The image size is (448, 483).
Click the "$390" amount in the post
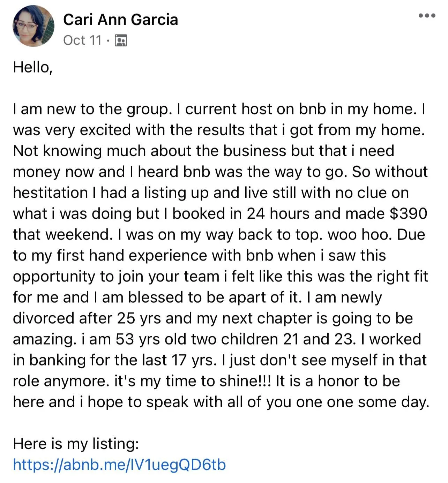(408, 213)
